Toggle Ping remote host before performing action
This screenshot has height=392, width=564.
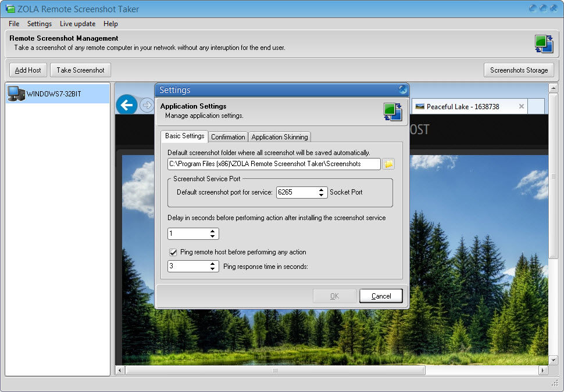173,252
